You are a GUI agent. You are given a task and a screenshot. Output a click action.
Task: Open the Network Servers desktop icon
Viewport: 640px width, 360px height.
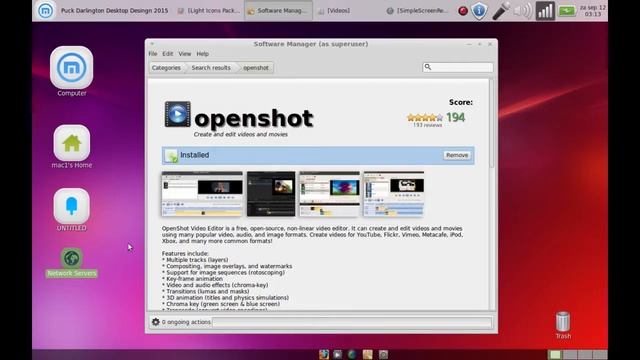(71, 258)
